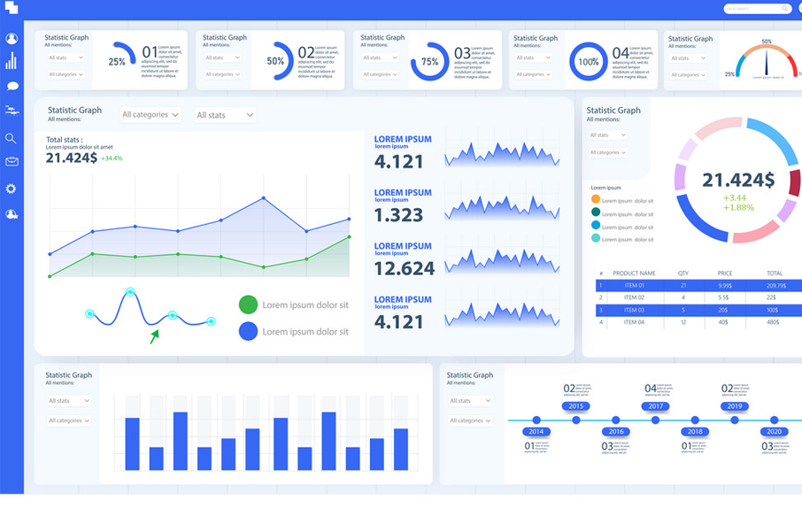The image size is (802, 532).
Task: Select the ITEM 04 table row name
Action: pyautogui.click(x=634, y=322)
